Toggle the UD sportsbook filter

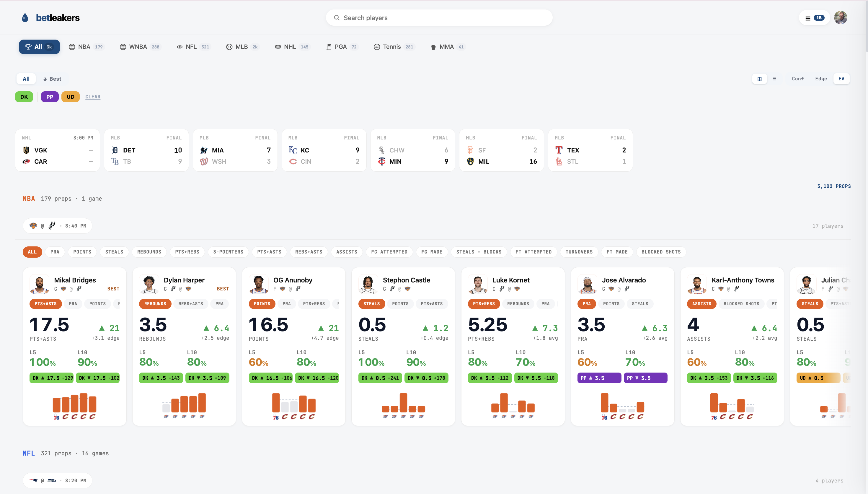pyautogui.click(x=71, y=97)
